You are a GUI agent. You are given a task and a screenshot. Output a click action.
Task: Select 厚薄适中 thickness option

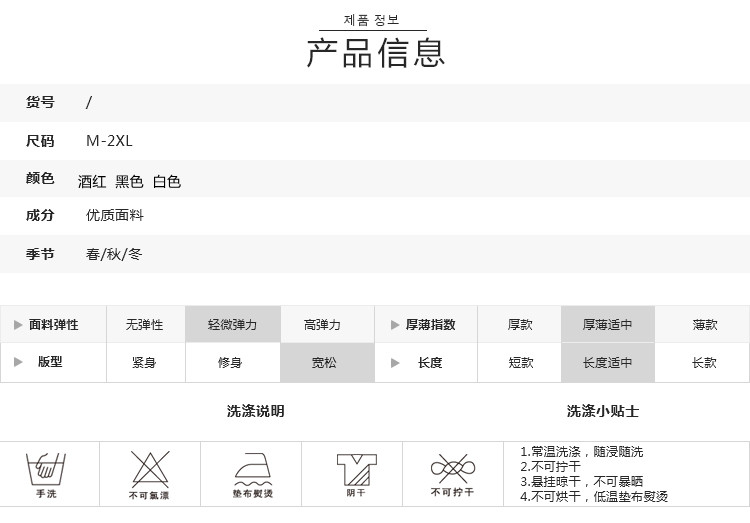608,325
